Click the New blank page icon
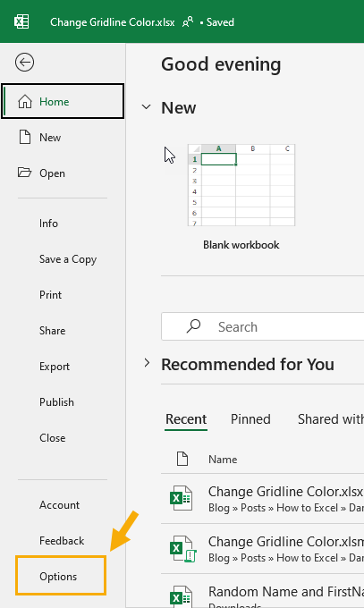The width and height of the screenshot is (364, 608). point(25,138)
